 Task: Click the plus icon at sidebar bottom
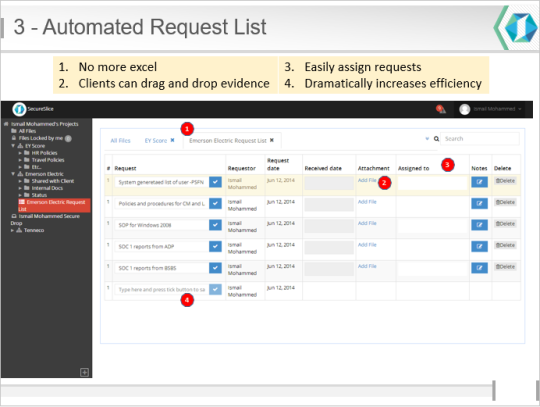84,372
